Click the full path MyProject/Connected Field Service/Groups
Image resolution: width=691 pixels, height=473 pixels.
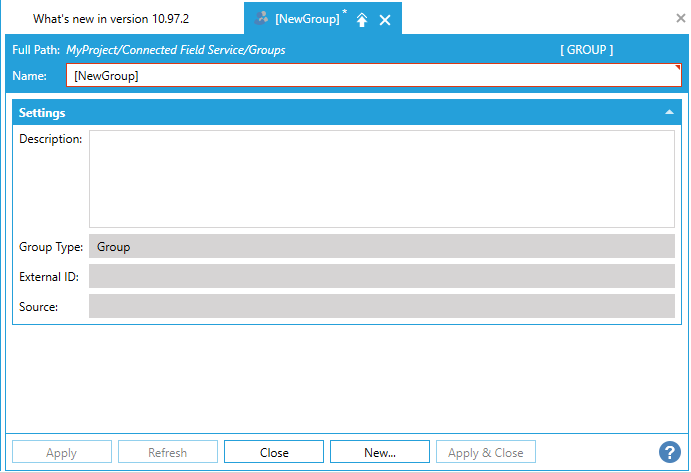pos(176,50)
